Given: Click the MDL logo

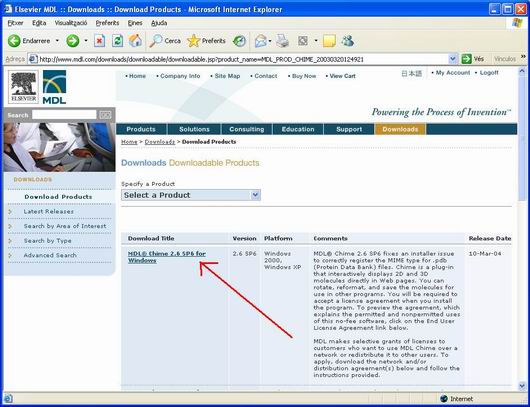Looking at the screenshot, I should (54, 87).
